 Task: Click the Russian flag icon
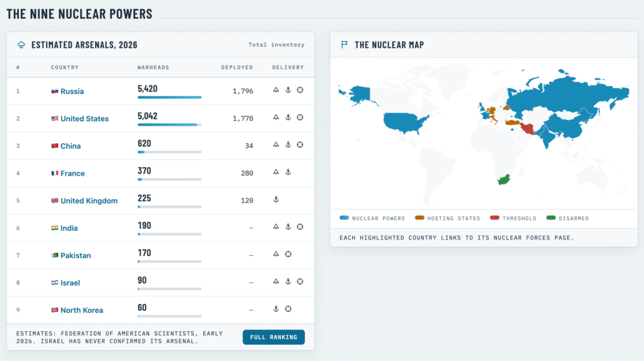pos(55,91)
